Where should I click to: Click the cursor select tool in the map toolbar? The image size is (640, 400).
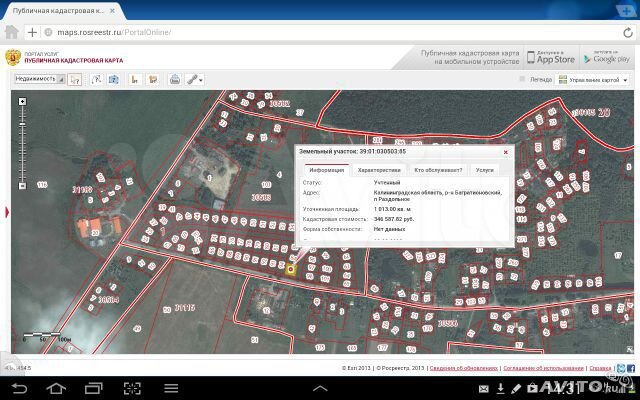75,78
